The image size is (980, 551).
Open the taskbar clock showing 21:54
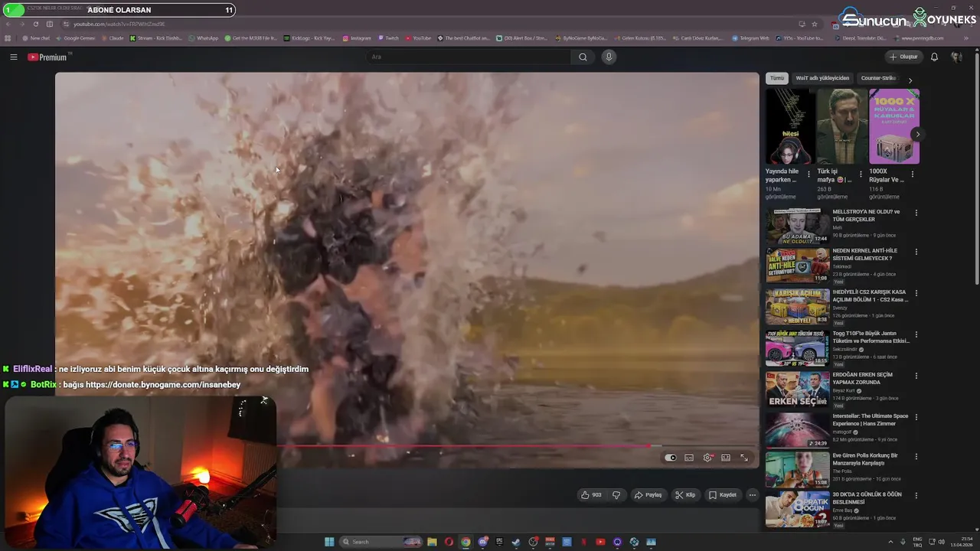(x=962, y=542)
